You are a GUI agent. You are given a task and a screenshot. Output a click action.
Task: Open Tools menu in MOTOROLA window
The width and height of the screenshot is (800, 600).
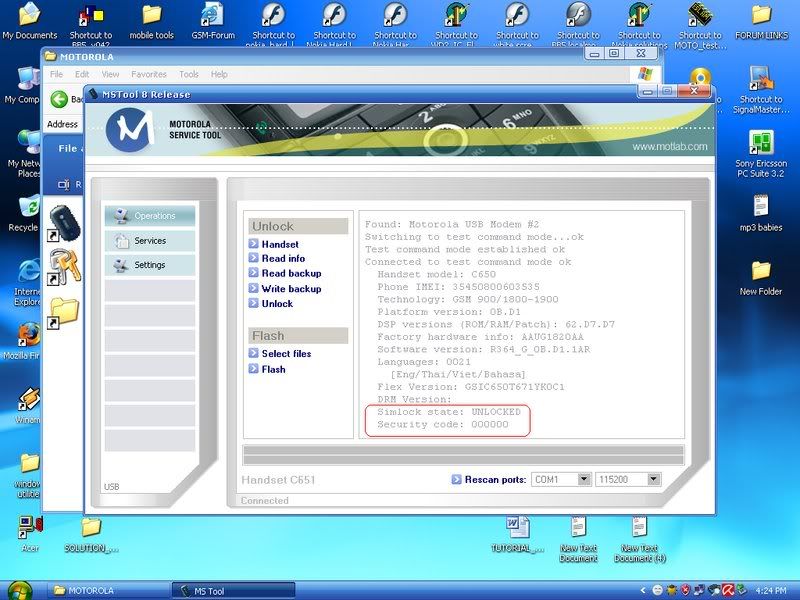189,74
